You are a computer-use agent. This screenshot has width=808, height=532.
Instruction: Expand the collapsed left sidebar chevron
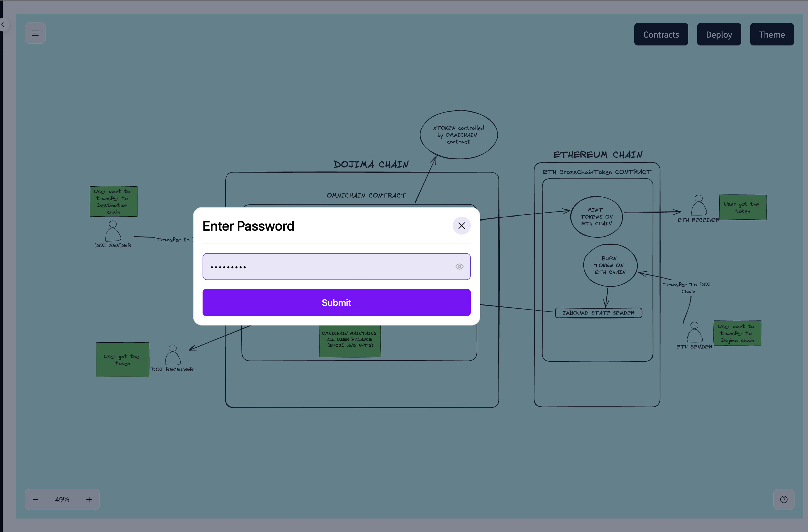pos(3,24)
